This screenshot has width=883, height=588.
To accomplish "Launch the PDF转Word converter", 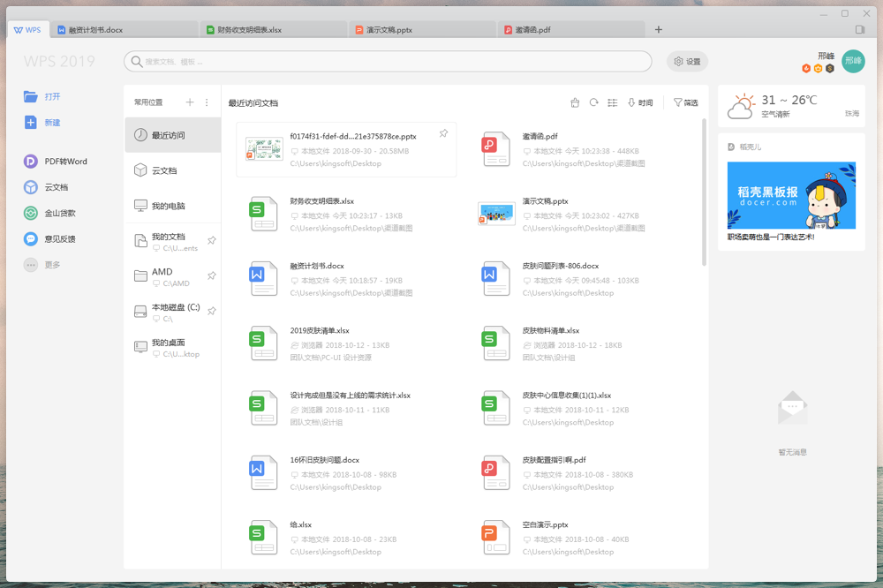I will 55,161.
